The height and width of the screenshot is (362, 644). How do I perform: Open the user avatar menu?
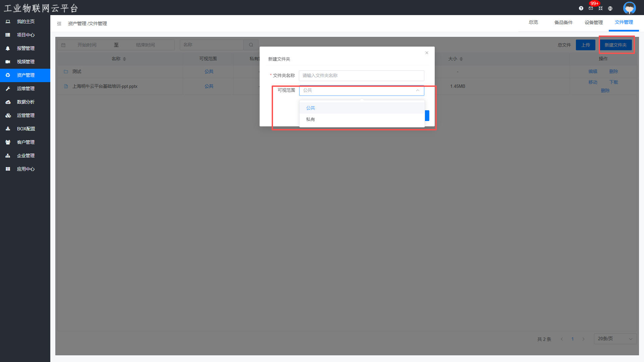(629, 8)
